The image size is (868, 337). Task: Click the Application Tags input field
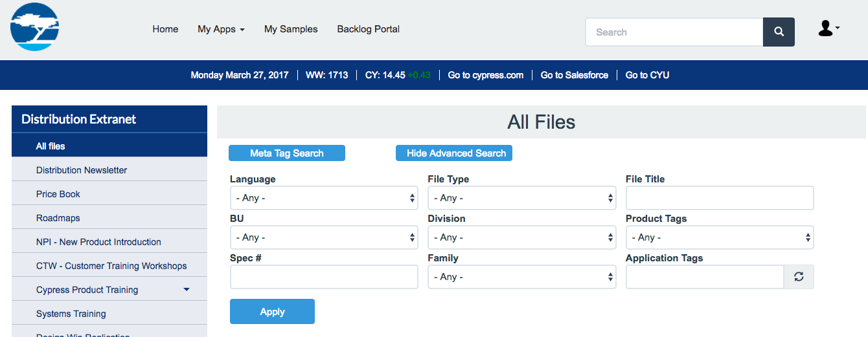click(705, 277)
